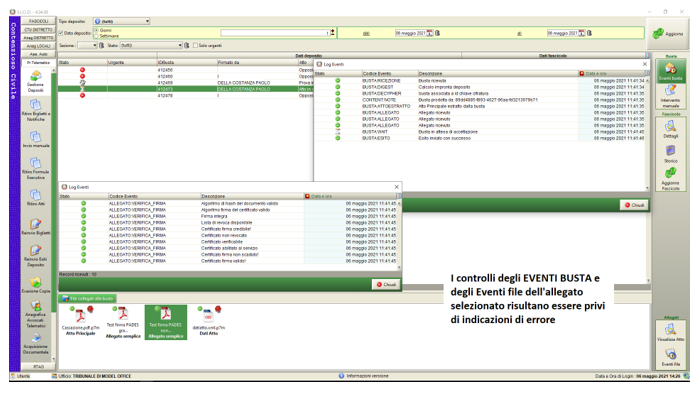
Task: Click the Eventi busta icon
Action: 671,71
